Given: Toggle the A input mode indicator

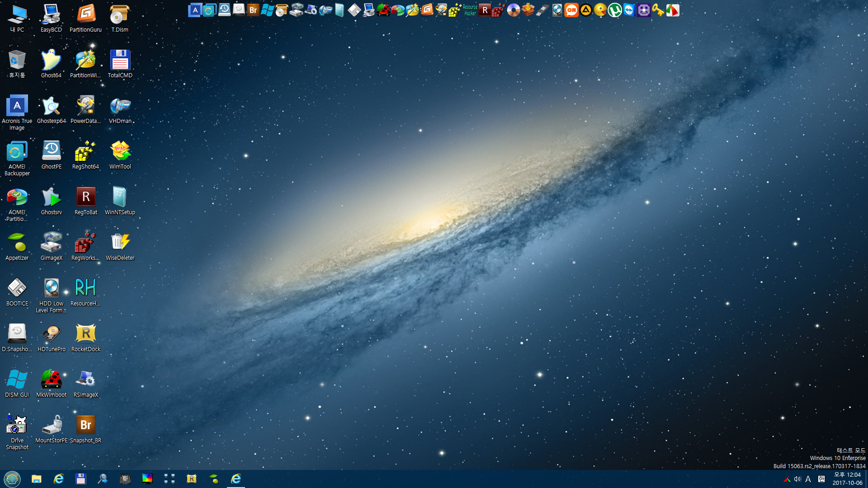Looking at the screenshot, I should click(x=808, y=479).
